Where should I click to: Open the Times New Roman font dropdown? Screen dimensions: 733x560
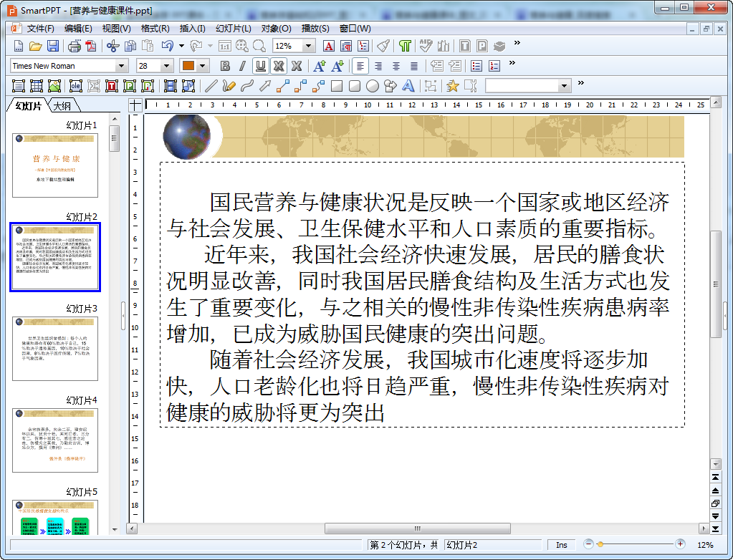[x=122, y=66]
